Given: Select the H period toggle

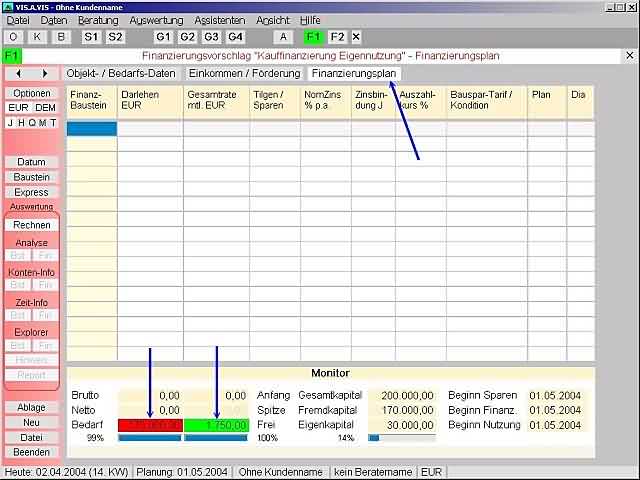Looking at the screenshot, I should (x=21, y=123).
